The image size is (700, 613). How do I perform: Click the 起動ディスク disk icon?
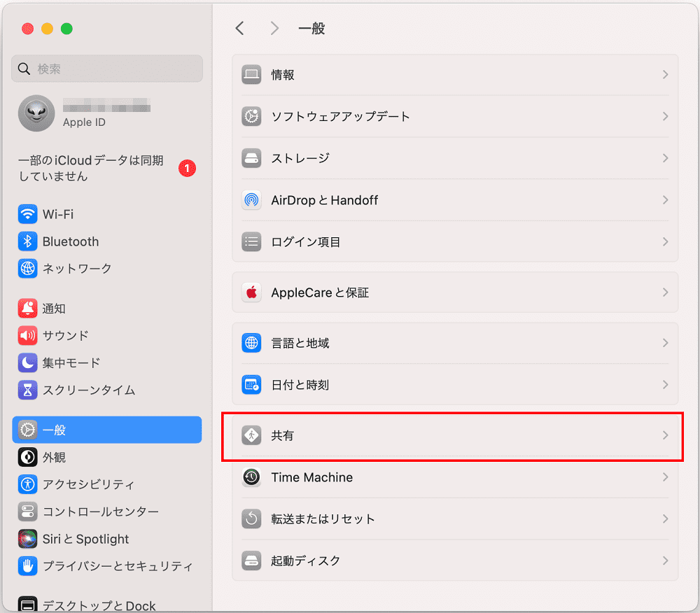[x=251, y=561]
